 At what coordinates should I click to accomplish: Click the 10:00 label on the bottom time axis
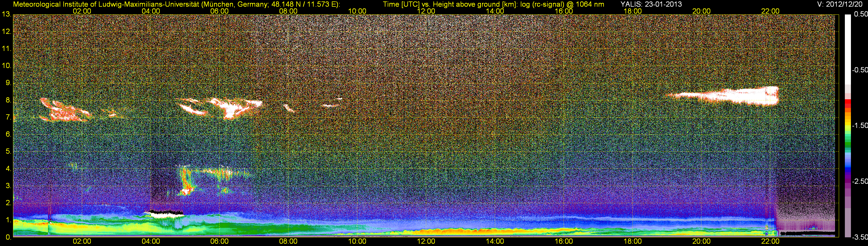coord(357,241)
